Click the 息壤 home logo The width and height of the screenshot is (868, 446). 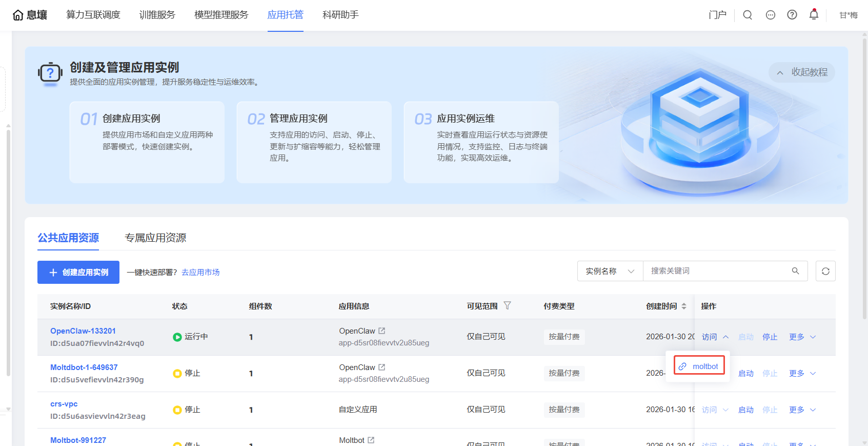click(30, 15)
